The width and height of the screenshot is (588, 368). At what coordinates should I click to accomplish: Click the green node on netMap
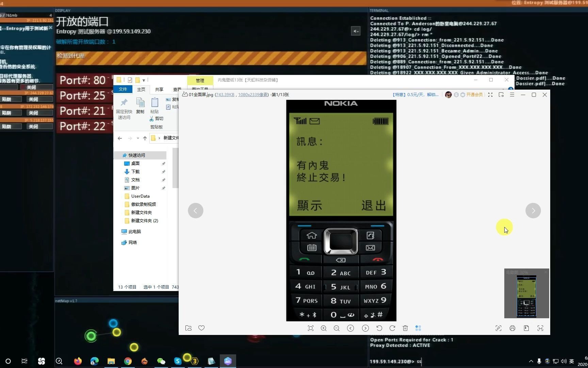[91, 336]
